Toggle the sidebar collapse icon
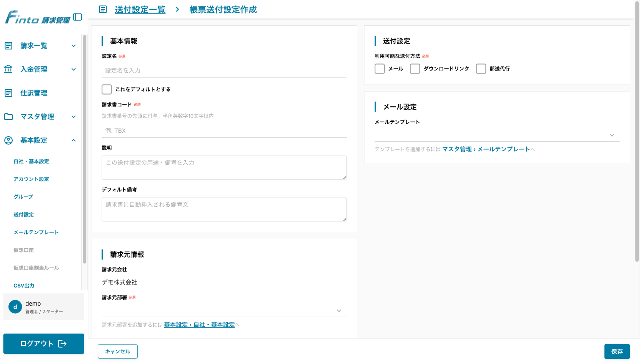The width and height of the screenshot is (640, 364). click(77, 17)
